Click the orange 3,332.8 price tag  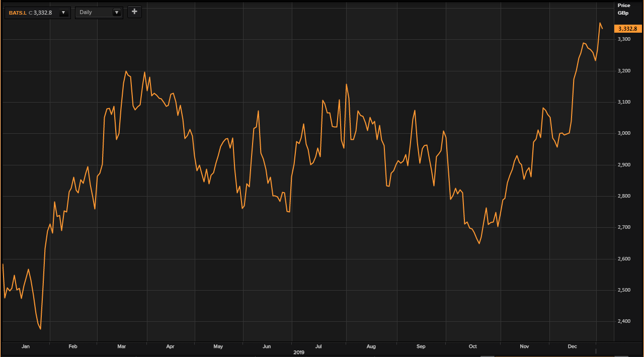click(x=628, y=29)
